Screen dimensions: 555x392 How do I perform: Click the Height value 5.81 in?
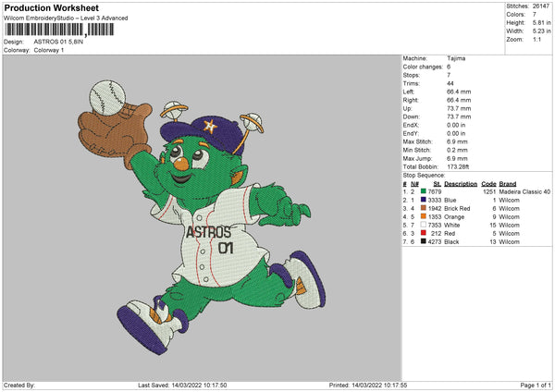(541, 22)
